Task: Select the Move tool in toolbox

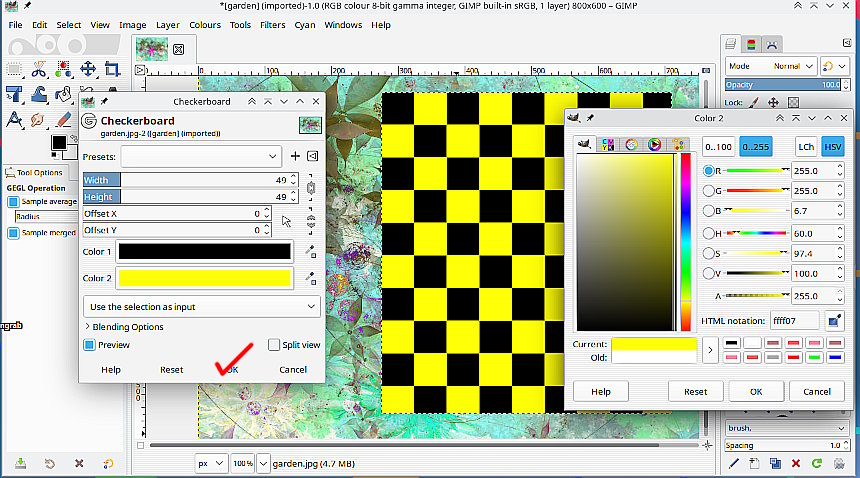Action: pyautogui.click(x=88, y=70)
